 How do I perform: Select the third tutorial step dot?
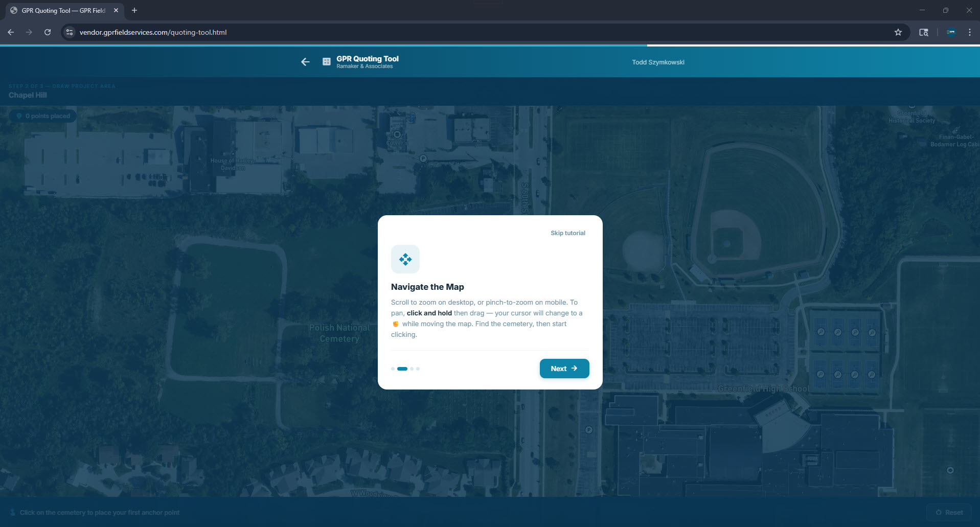[x=412, y=369]
